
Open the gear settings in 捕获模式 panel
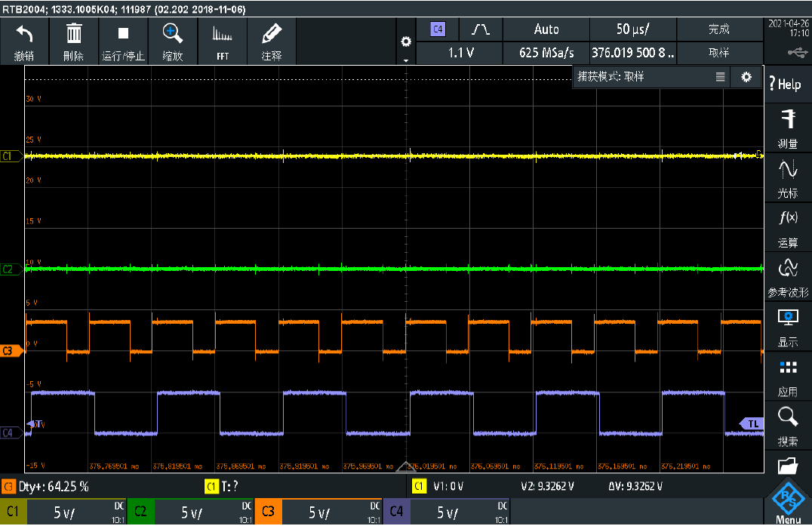[x=746, y=77]
